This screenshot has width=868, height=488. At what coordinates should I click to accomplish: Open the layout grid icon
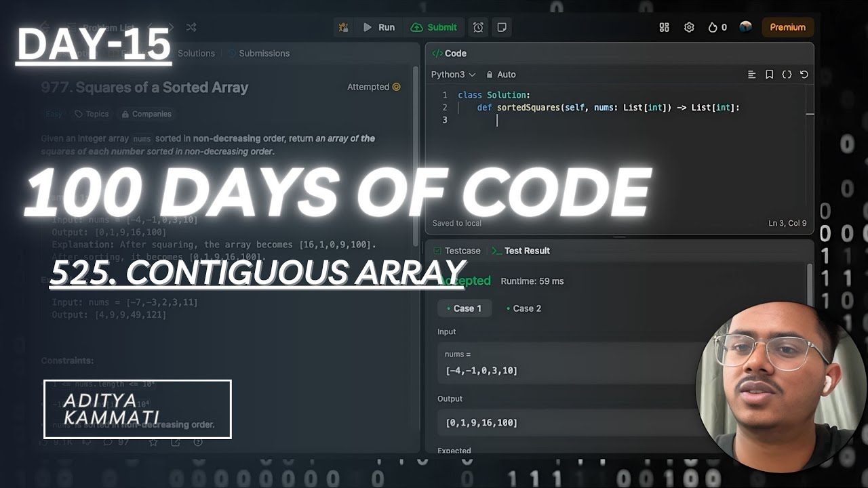point(664,27)
